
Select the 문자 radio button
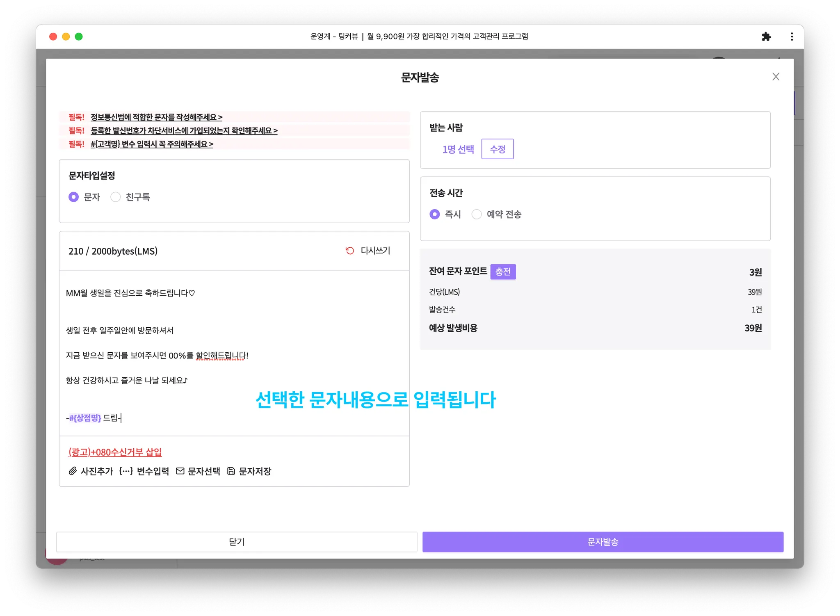pos(73,197)
